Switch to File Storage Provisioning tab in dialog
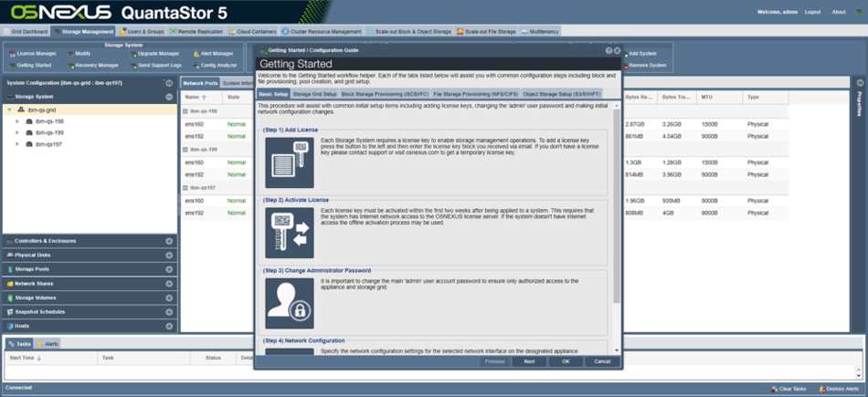Image resolution: width=868 pixels, height=397 pixels. pyautogui.click(x=475, y=94)
